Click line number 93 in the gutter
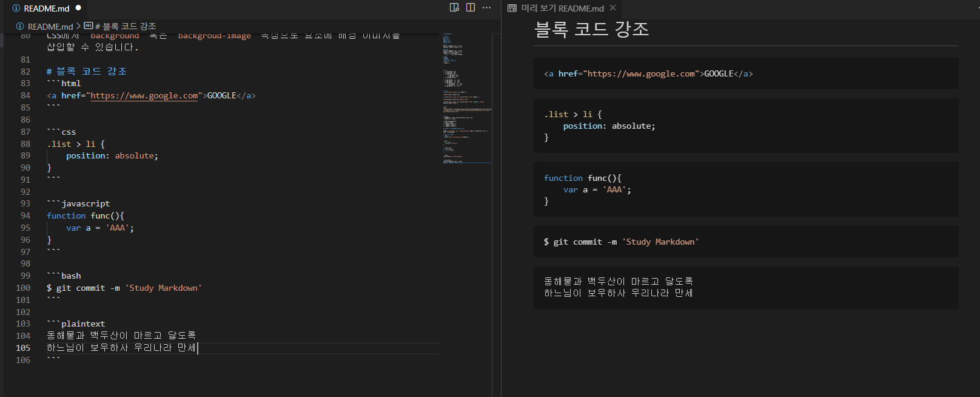 coord(25,203)
